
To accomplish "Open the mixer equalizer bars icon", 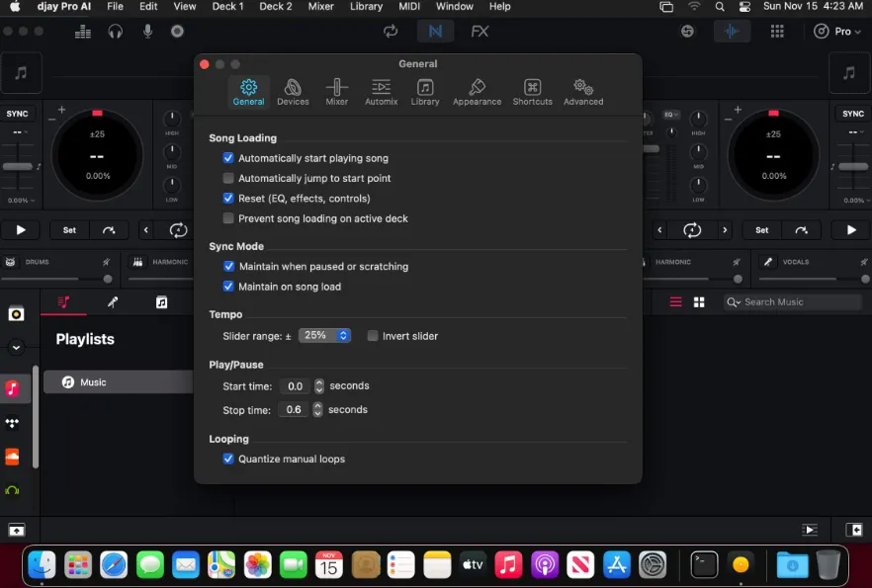I will 83,32.
